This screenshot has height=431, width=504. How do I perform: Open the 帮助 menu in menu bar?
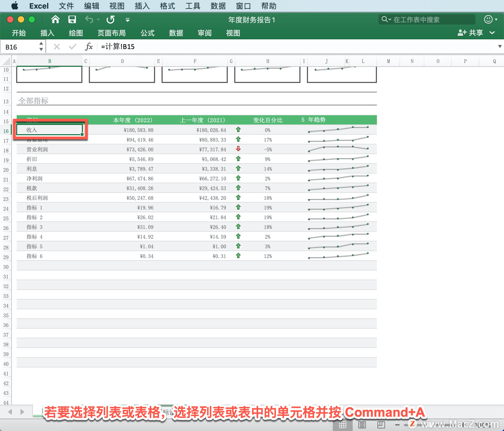[269, 6]
